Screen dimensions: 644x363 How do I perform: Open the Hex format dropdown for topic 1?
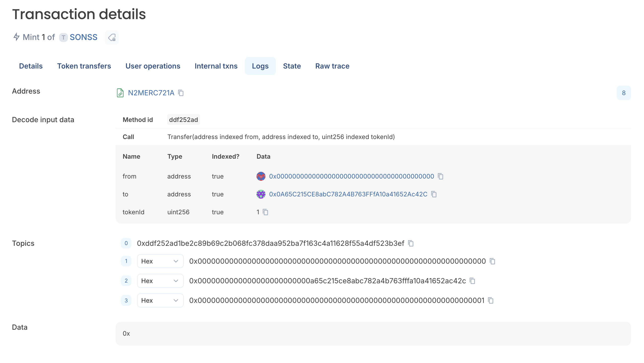coord(160,261)
